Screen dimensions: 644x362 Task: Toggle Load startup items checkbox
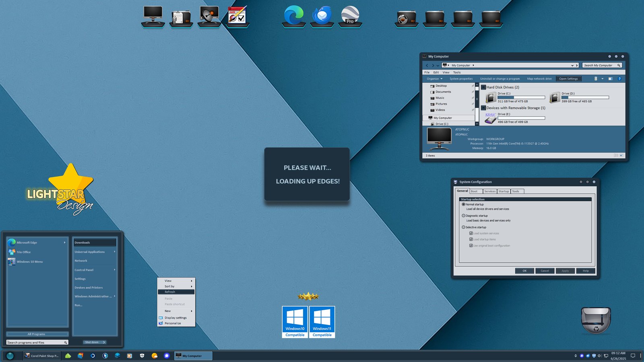471,239
